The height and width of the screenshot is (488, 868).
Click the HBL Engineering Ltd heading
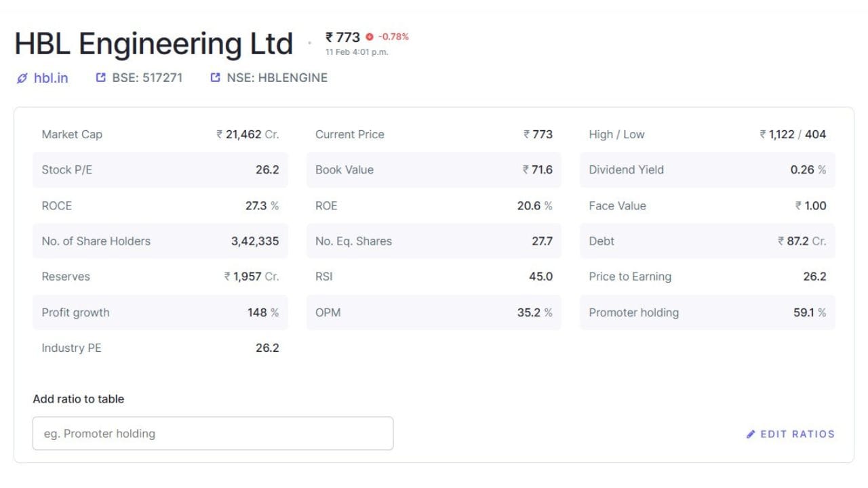pos(154,44)
